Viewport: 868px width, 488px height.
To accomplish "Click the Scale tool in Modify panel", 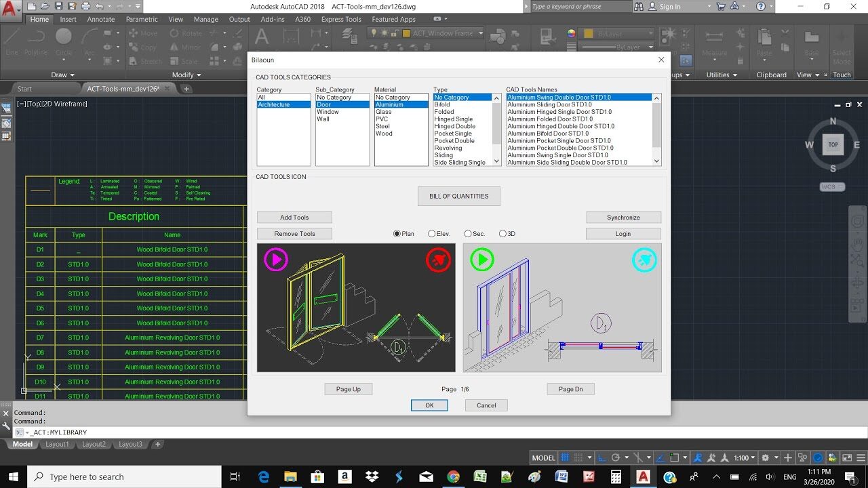I will [x=184, y=61].
